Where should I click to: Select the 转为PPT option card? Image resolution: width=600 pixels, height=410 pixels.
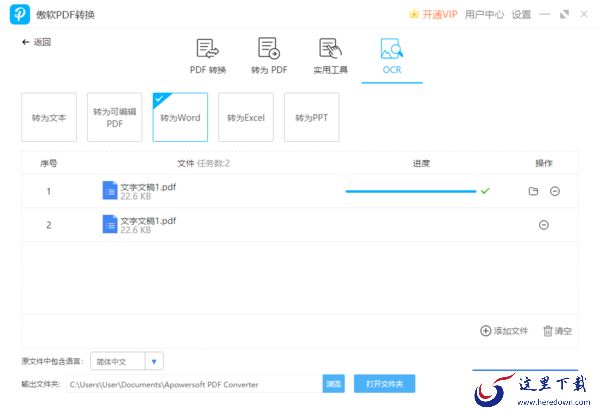[x=311, y=117]
